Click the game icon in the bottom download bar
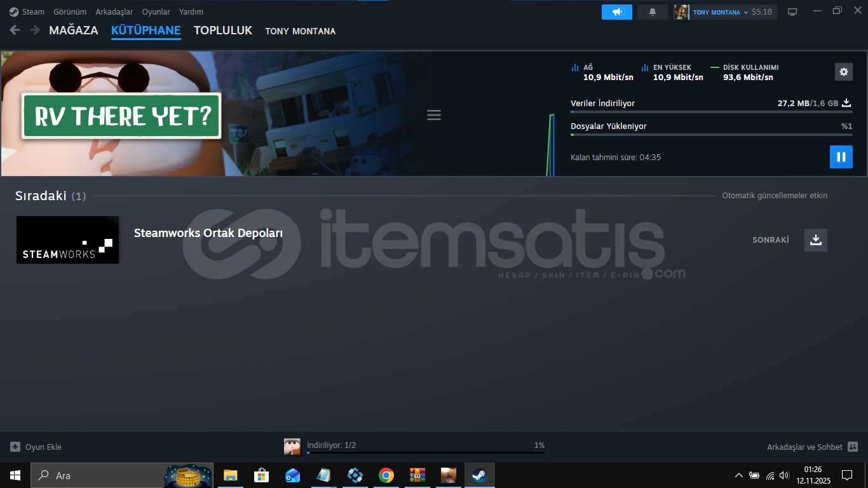The image size is (868, 488). (x=292, y=446)
